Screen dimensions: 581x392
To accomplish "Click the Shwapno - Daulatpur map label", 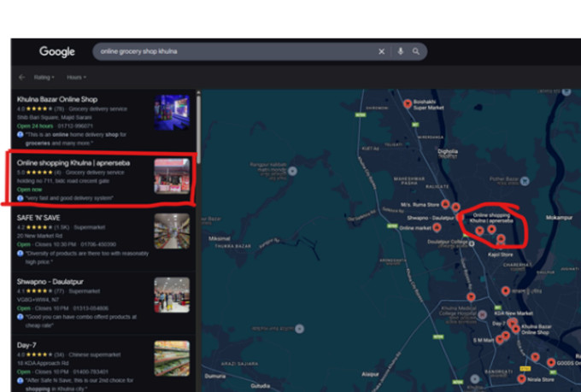I will coord(430,218).
